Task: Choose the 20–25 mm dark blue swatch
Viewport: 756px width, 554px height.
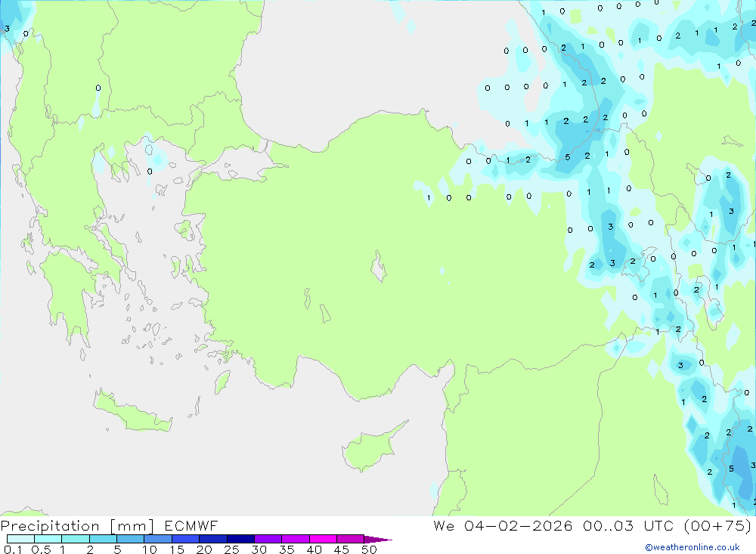Action: (213, 539)
